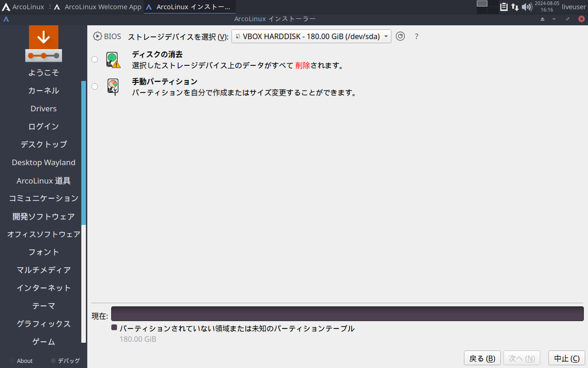Screen dimensions: 588x368
Task: Open the clipboard manager tray icon
Action: pyautogui.click(x=504, y=7)
